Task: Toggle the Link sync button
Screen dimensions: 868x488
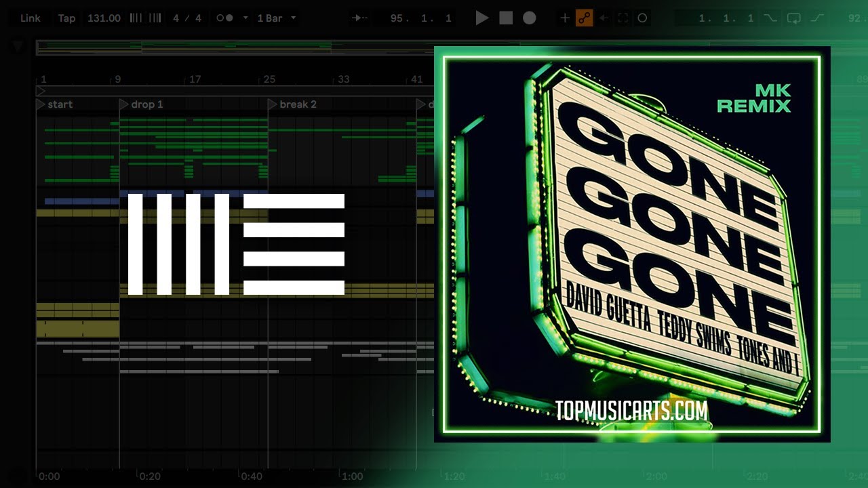Action: click(31, 18)
